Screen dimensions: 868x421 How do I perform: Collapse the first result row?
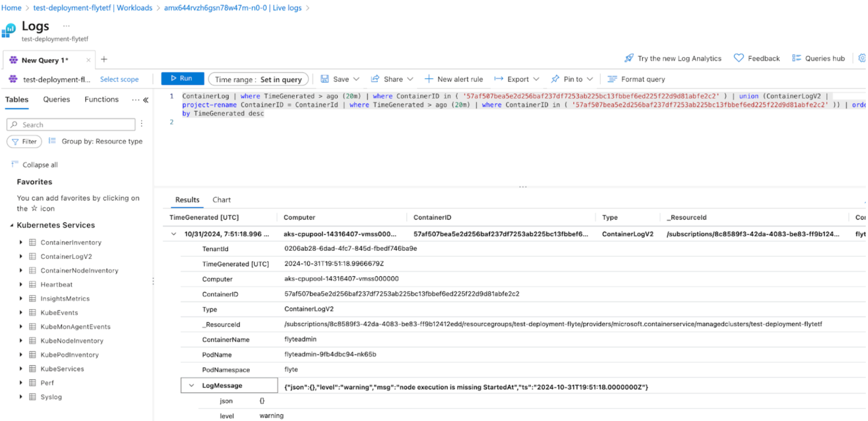(x=174, y=234)
